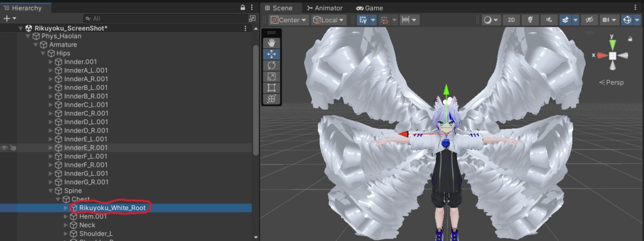Toggle gizmos icon in Scene view
644x241 pixels.
(x=627, y=20)
